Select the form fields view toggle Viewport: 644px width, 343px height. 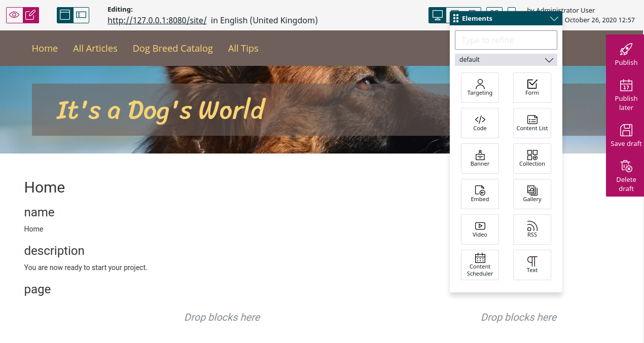81,15
